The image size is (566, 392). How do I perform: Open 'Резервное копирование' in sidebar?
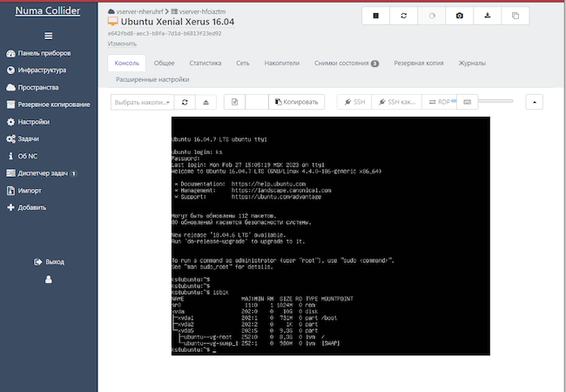pyautogui.click(x=49, y=105)
